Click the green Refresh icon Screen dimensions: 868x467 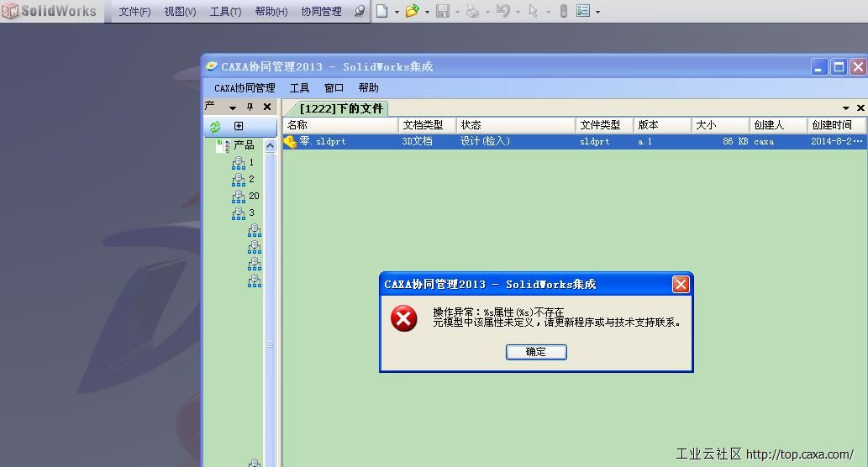tap(215, 127)
